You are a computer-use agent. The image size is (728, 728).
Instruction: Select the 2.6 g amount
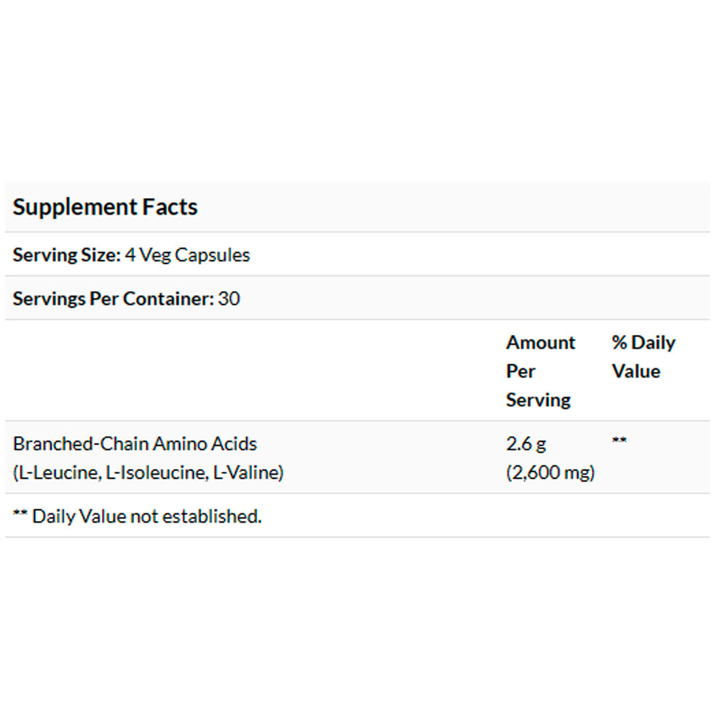pyautogui.click(x=524, y=443)
